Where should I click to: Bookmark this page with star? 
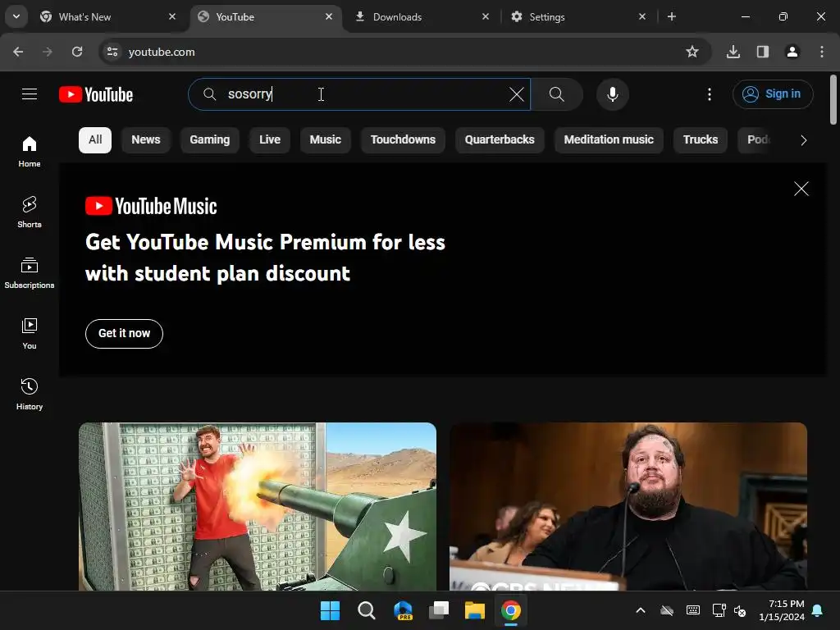(x=692, y=52)
